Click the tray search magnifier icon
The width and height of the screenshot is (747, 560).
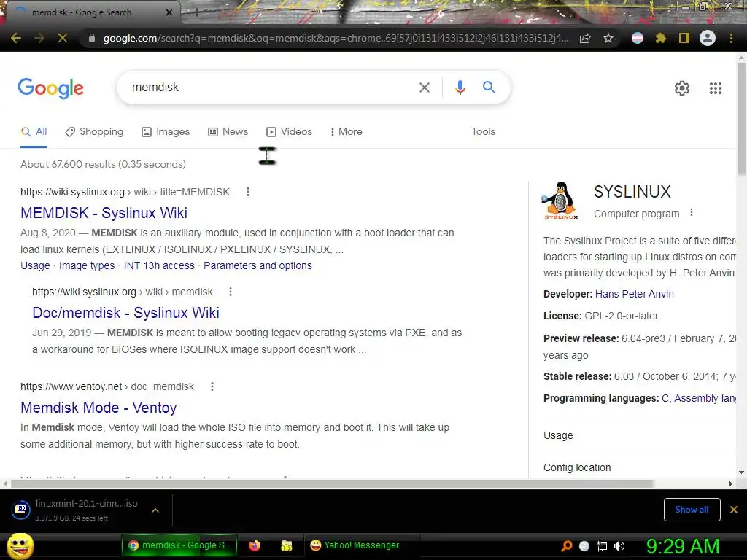pyautogui.click(x=566, y=546)
